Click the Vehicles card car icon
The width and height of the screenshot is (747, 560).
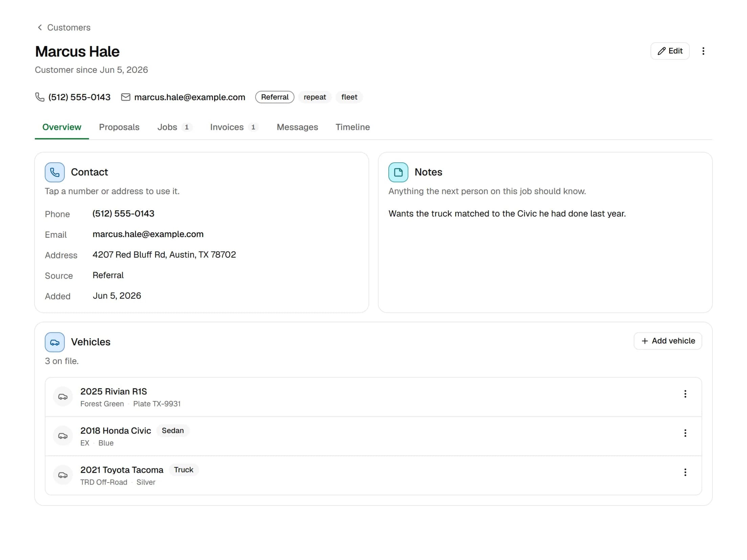point(55,342)
